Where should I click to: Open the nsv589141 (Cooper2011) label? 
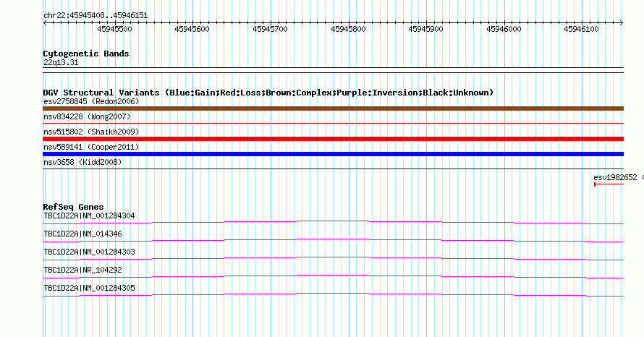click(91, 147)
